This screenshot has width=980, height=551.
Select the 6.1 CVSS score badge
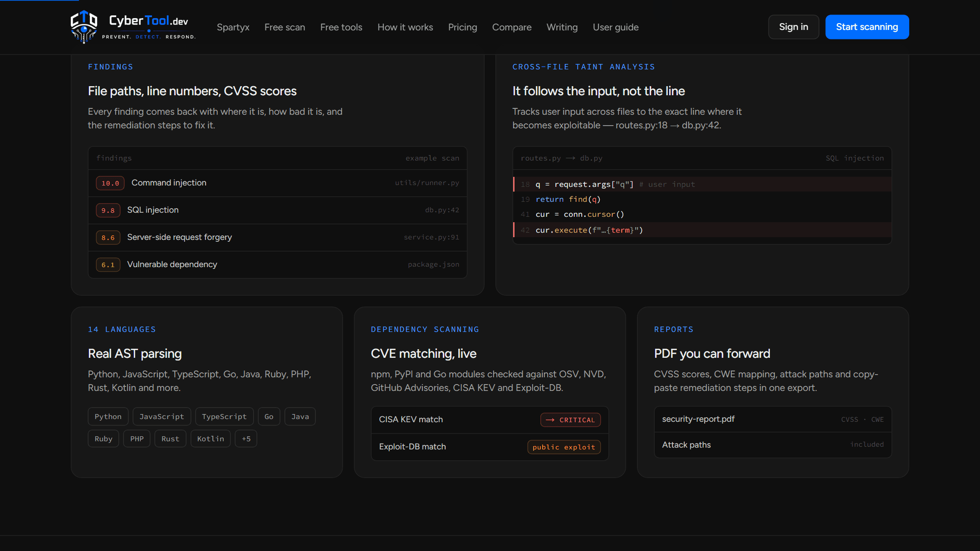pyautogui.click(x=108, y=265)
